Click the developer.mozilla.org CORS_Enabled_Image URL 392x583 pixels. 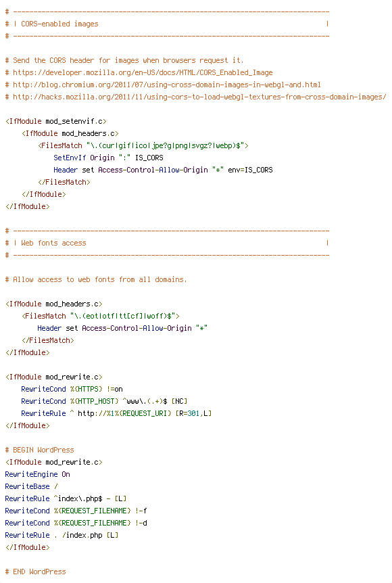pos(143,72)
